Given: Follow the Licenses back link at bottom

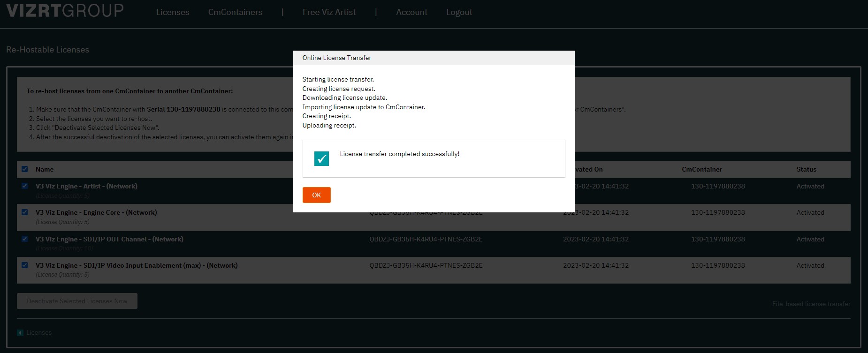Looking at the screenshot, I should [39, 332].
